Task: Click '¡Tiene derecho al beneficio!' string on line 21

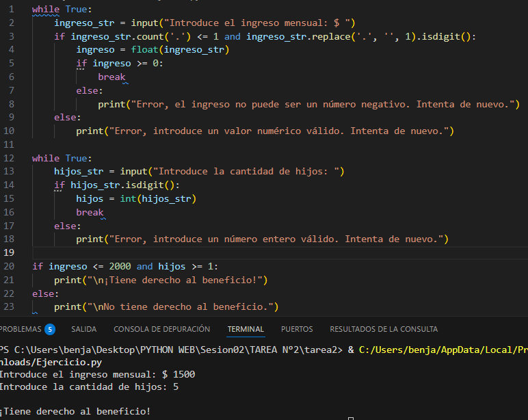Action: pyautogui.click(x=175, y=280)
